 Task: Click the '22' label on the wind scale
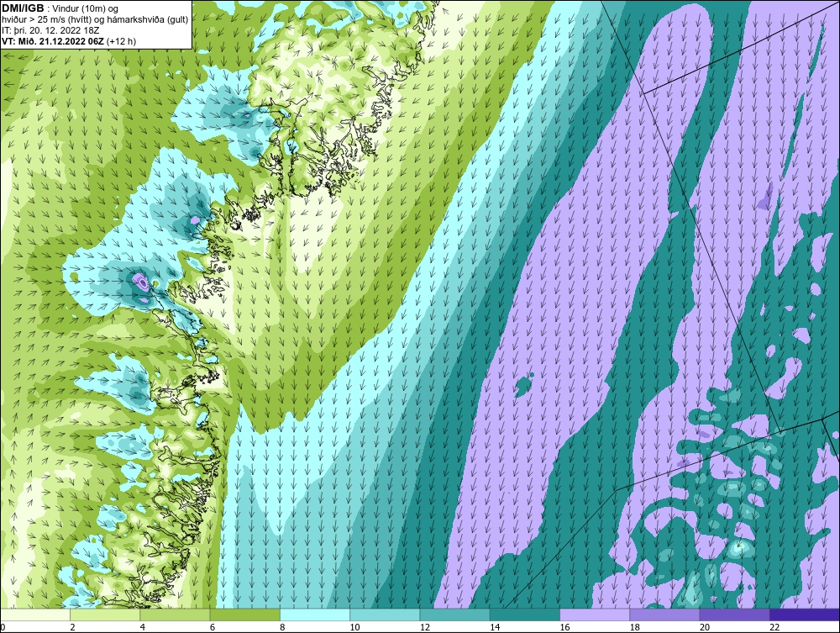pyautogui.click(x=774, y=628)
